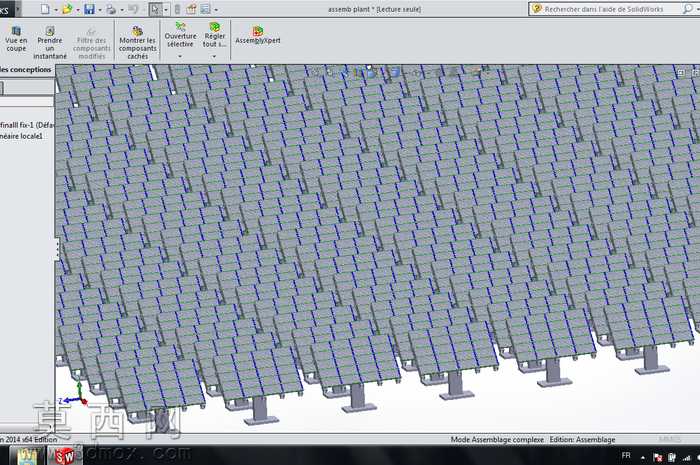The height and width of the screenshot is (465, 700).
Task: Expand the Ouverture sélective dropdown arrow
Action: (x=180, y=56)
